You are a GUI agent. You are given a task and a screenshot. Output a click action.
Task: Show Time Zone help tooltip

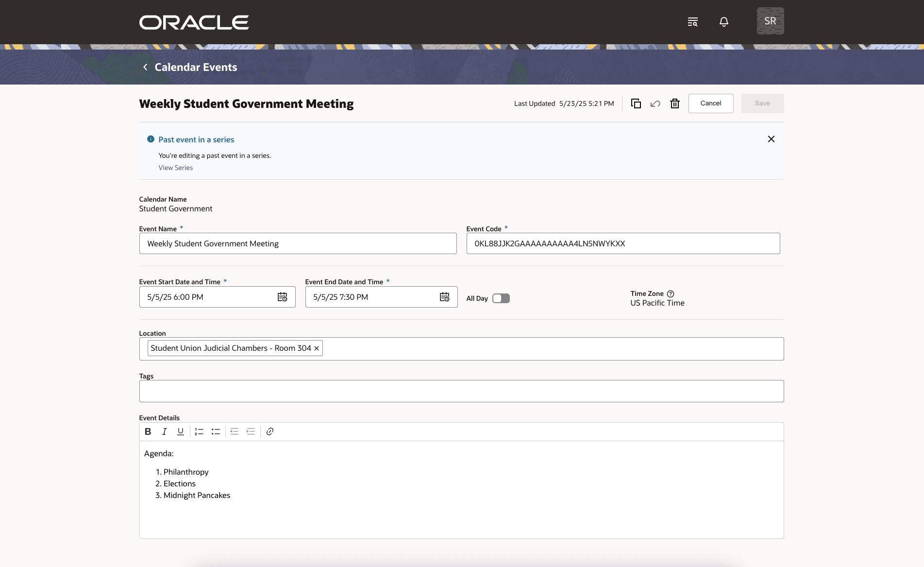pos(671,294)
